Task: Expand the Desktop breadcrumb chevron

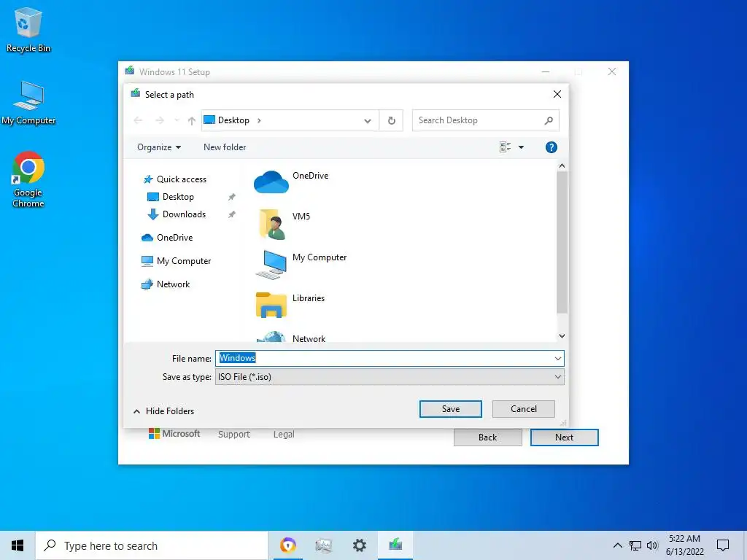Action: pos(259,120)
